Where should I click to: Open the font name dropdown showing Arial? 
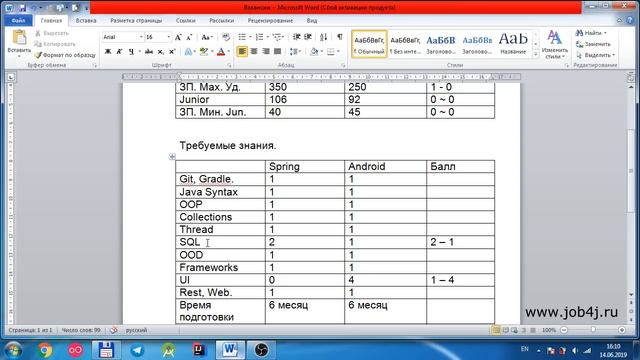(141, 37)
